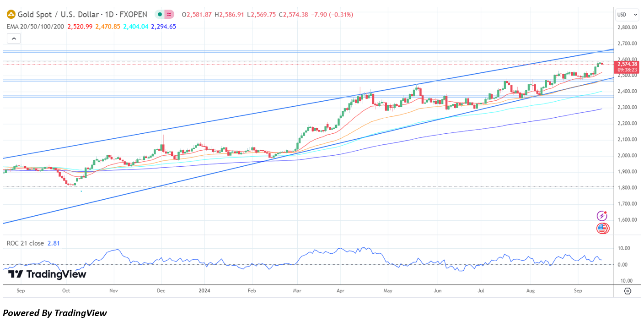Collapse the indicator legend with chevron button
Screen dimensions: 644x322
[x=14, y=38]
